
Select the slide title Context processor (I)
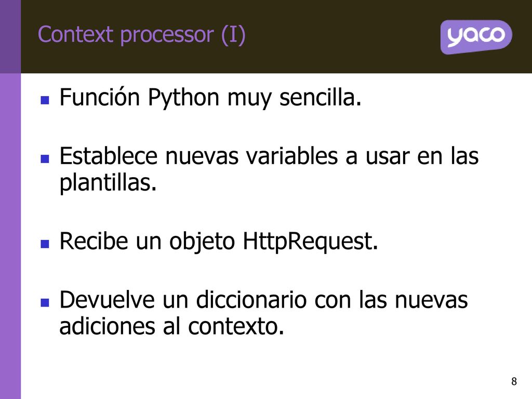[x=141, y=35]
